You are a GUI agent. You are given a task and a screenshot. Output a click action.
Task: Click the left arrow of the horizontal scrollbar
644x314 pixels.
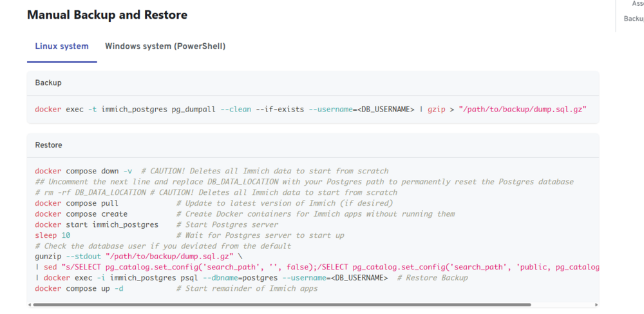[30, 304]
